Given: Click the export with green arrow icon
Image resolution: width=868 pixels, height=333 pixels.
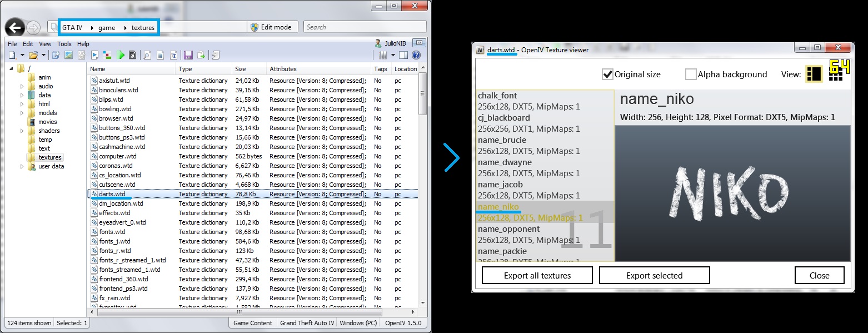Looking at the screenshot, I should [201, 55].
